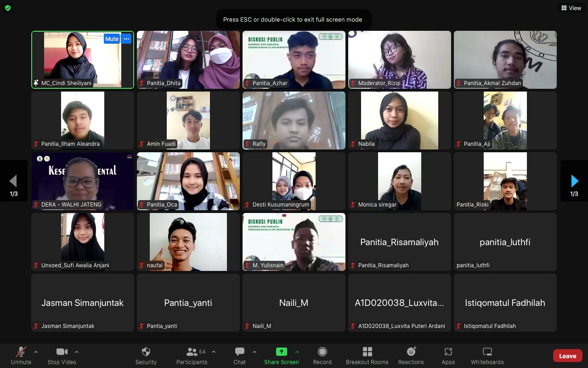Select the DERA - WALHI JATENG video tile
588x368 pixels.
coord(83,181)
